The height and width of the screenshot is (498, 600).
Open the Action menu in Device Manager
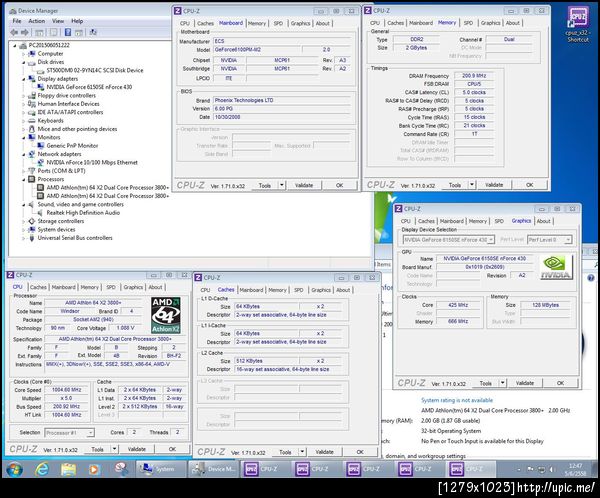pos(37,21)
